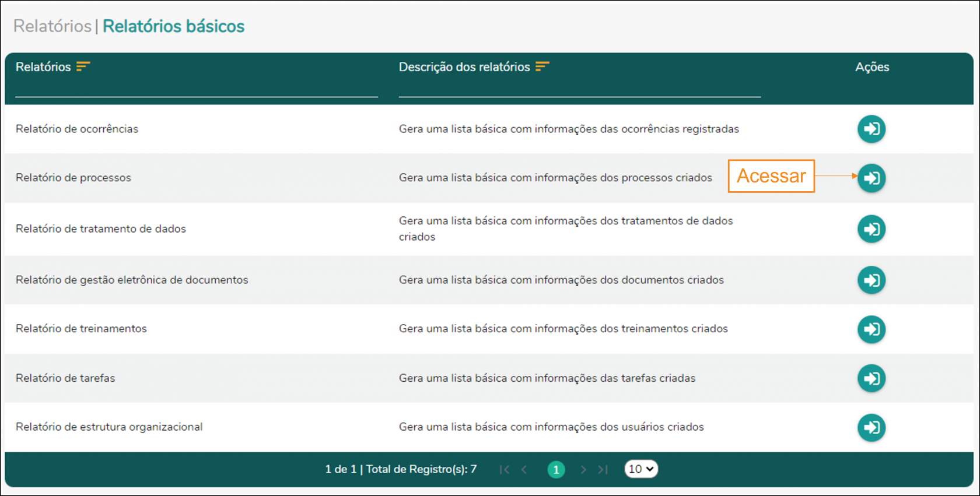Click description about documentos criados
Screen dimensions: 980x496
[x=561, y=280]
